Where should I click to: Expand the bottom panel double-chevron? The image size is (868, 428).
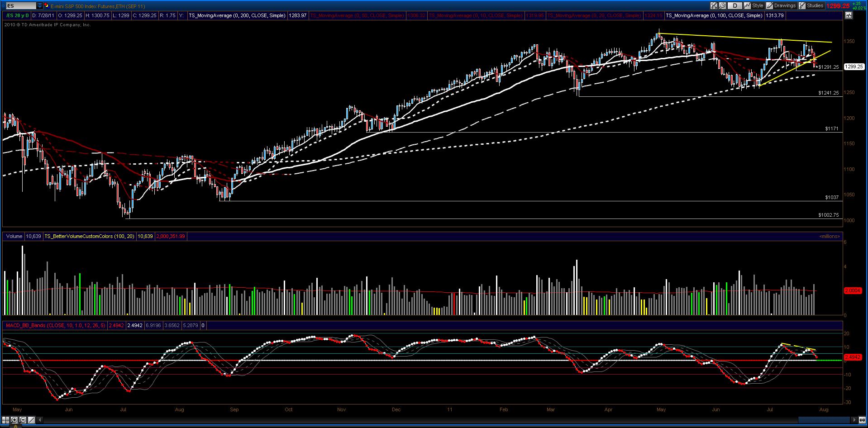[x=15, y=426]
